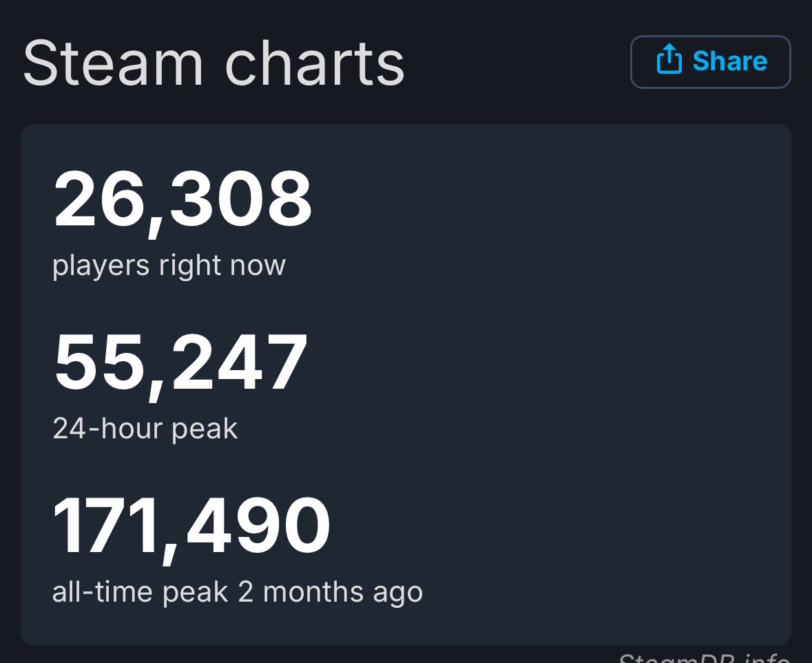Click the "2 months ago" text

point(330,592)
